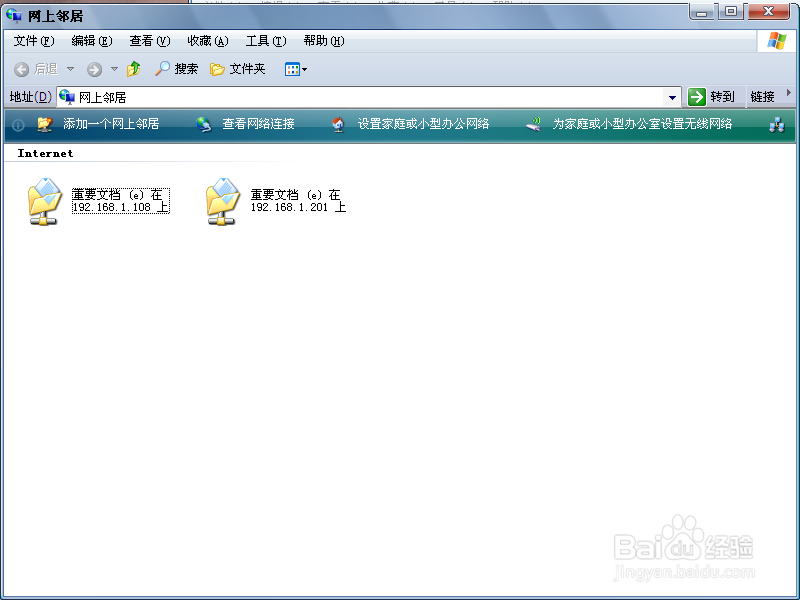Image resolution: width=800 pixels, height=600 pixels.
Task: Select the 192.168.1.201 network folder icon
Action: (223, 201)
